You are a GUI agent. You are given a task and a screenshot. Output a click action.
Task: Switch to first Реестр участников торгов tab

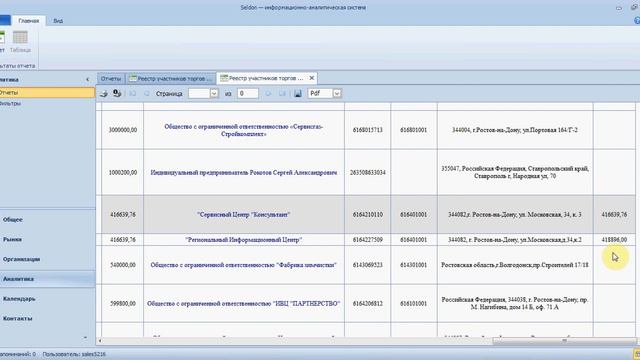[171, 78]
